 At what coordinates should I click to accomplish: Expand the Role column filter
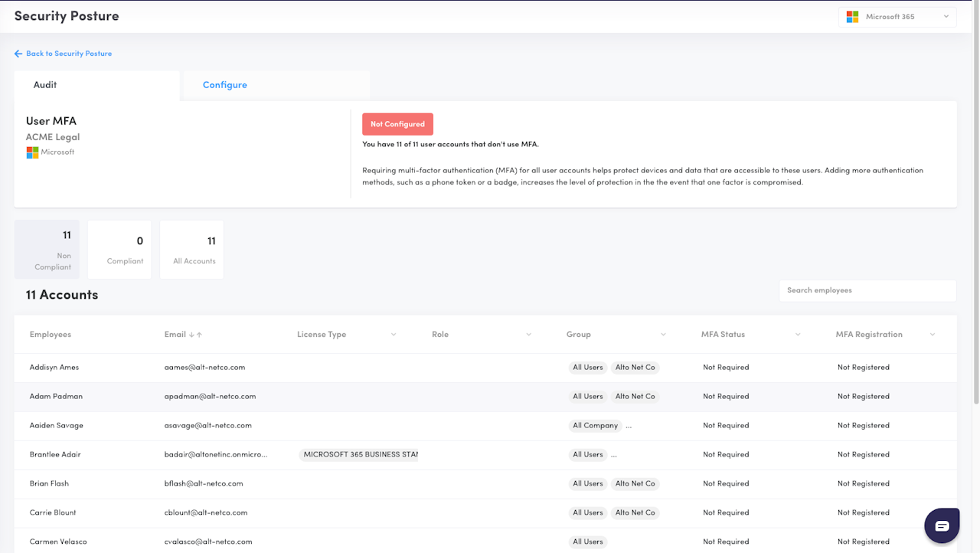point(528,335)
